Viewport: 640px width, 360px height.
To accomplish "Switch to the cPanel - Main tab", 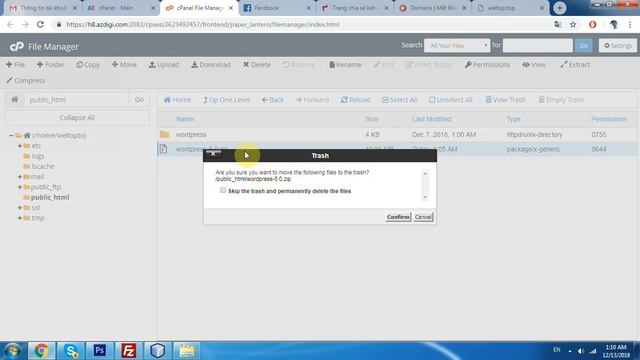I will (x=120, y=8).
